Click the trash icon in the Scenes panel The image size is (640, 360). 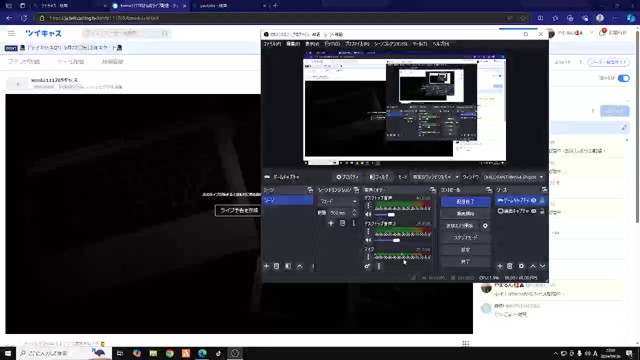coord(277,266)
